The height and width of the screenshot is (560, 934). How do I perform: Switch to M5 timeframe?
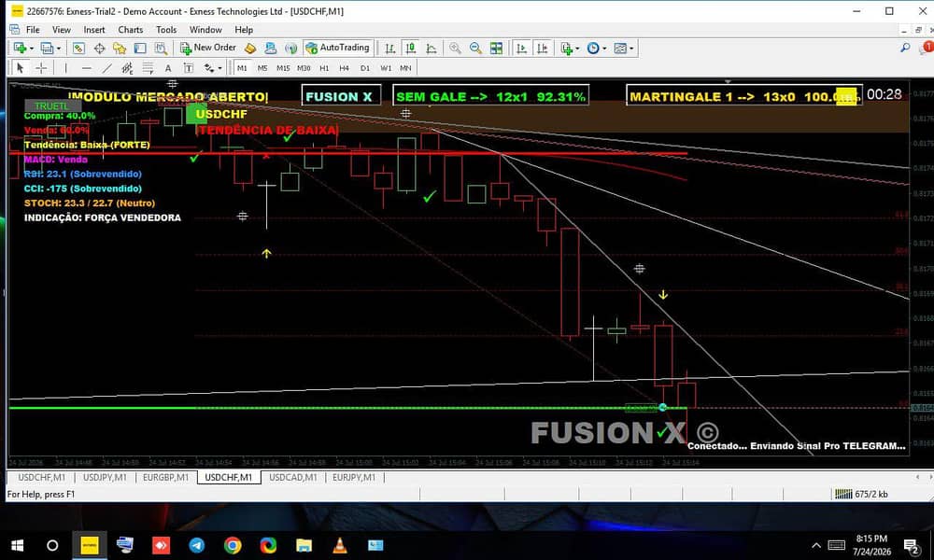[262, 68]
